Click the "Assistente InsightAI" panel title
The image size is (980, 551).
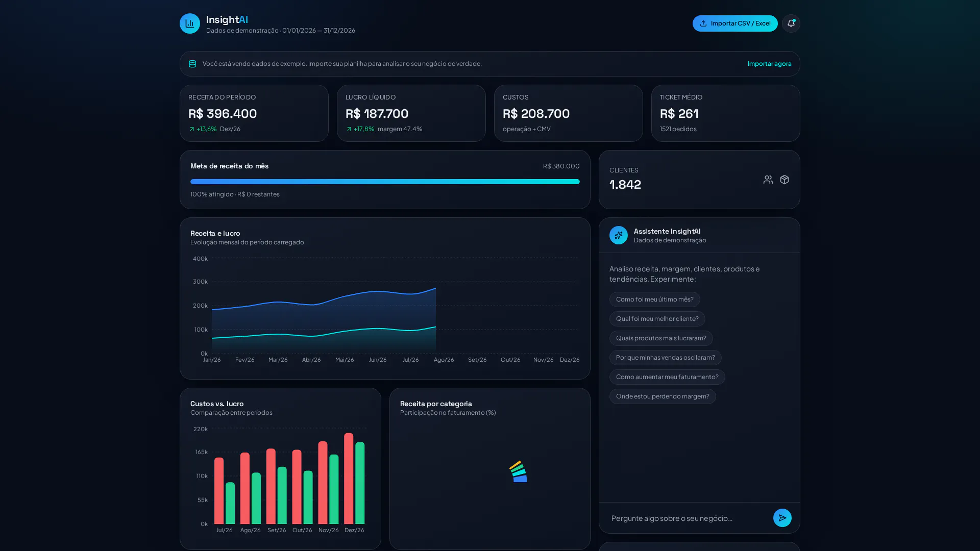coord(667,231)
